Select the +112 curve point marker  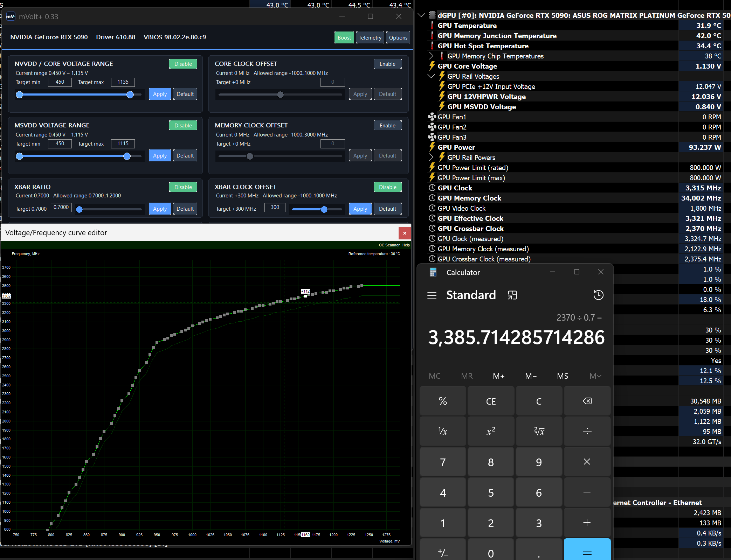coord(305,296)
